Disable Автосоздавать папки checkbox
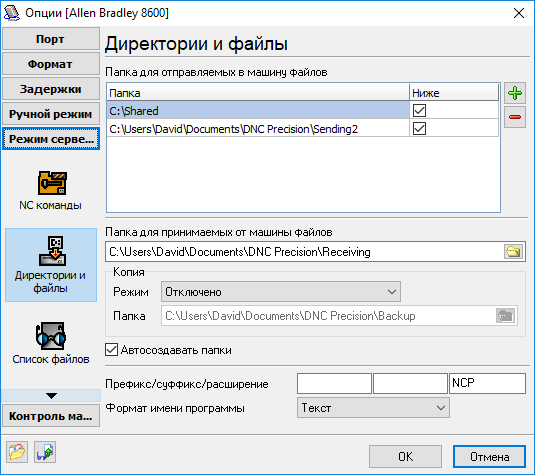Screen dimensions: 535x475 (x=112, y=350)
